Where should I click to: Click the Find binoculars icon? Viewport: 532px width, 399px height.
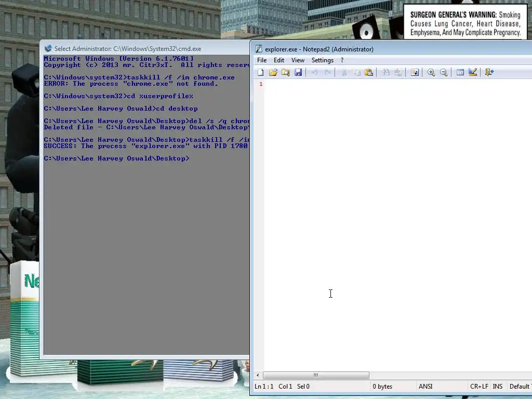[x=386, y=72]
